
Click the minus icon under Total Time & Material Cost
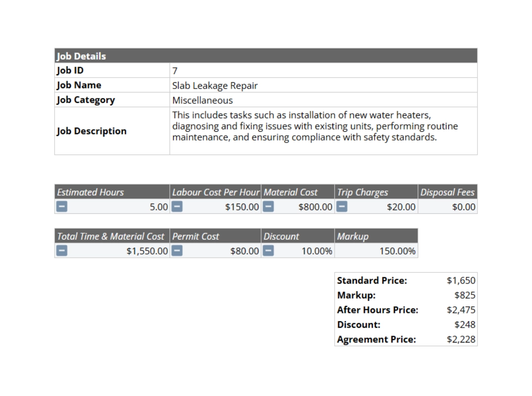pos(60,251)
